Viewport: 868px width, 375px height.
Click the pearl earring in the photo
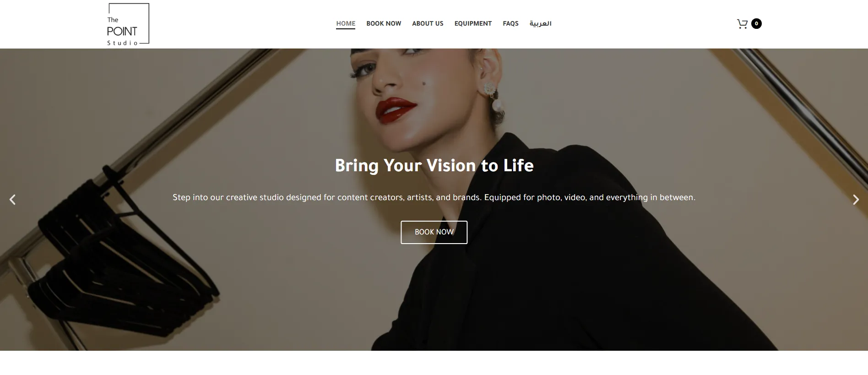tap(496, 104)
